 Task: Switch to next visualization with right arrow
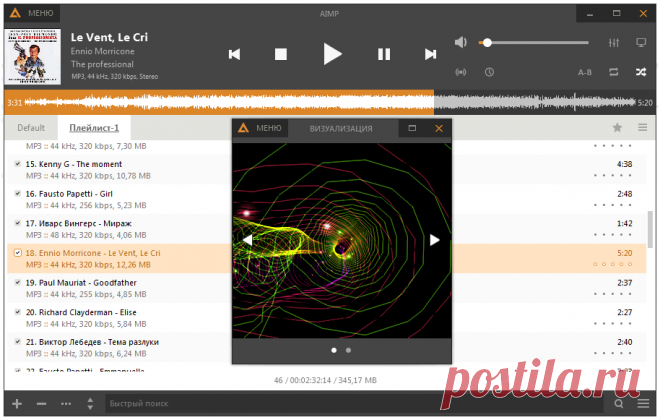[434, 240]
